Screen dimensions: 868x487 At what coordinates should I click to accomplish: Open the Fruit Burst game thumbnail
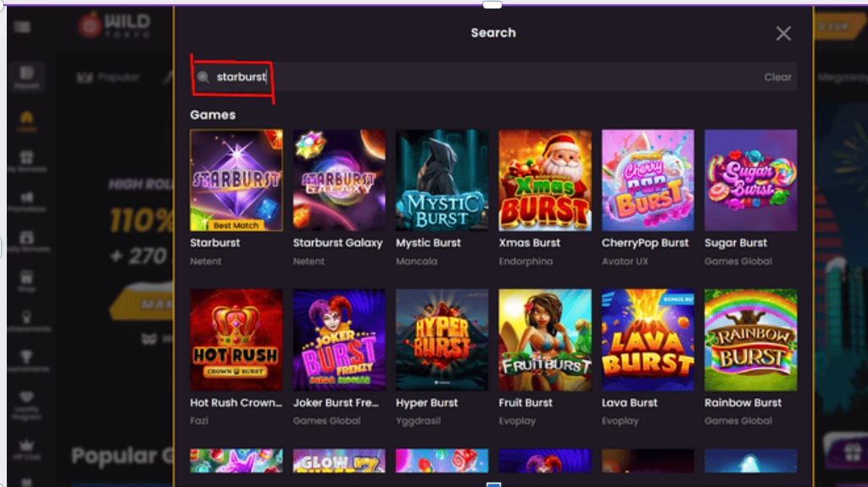(x=545, y=340)
